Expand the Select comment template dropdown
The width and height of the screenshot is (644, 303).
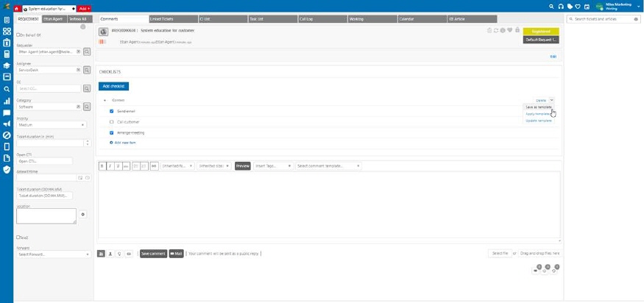[328, 166]
